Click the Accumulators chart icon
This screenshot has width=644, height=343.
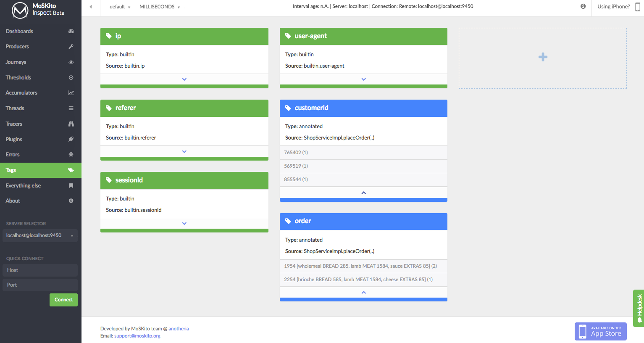click(71, 93)
